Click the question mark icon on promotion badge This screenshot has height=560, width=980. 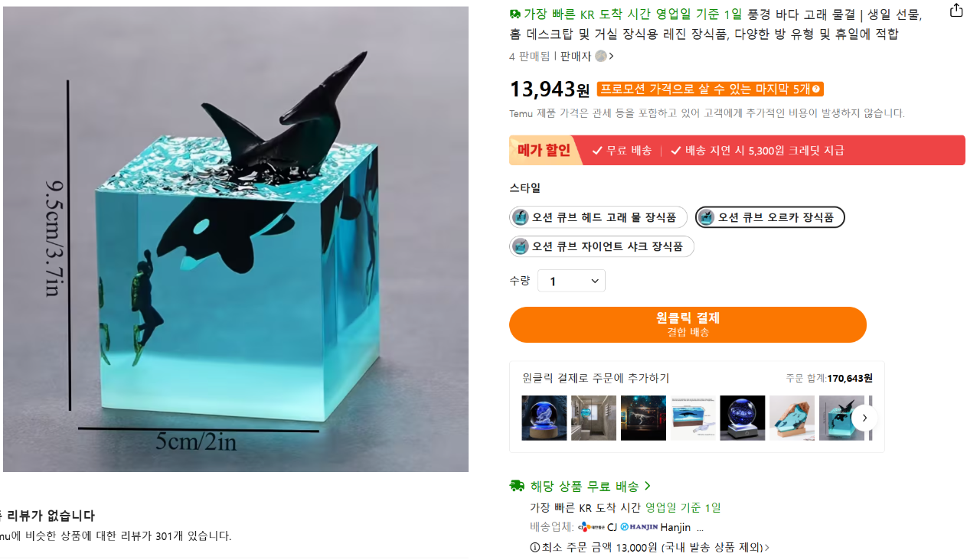point(817,90)
